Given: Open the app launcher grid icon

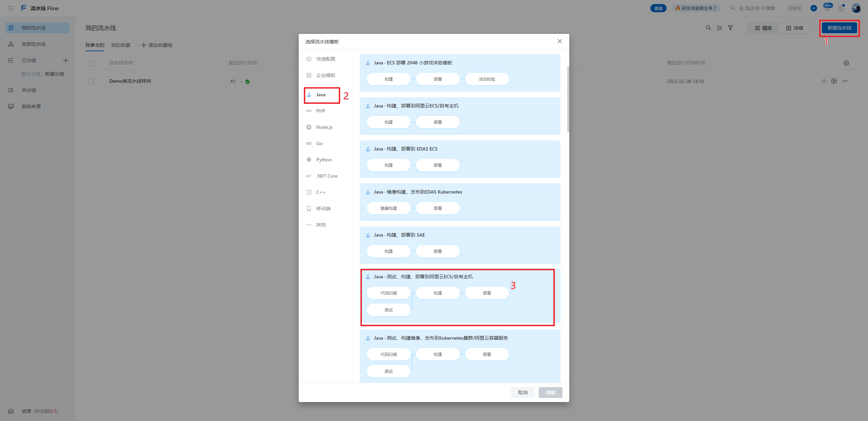Looking at the screenshot, I should click(x=11, y=8).
